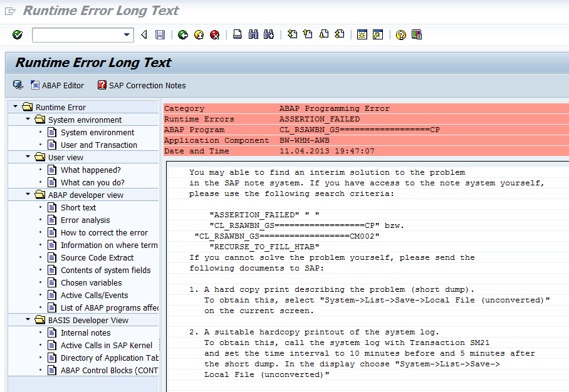
Task: Open the What can you do? node
Action: pyautogui.click(x=93, y=183)
